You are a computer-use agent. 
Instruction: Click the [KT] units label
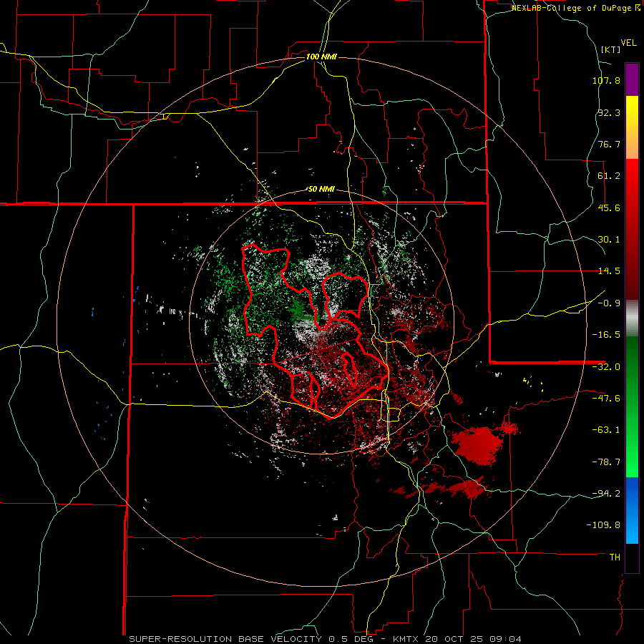coord(610,49)
